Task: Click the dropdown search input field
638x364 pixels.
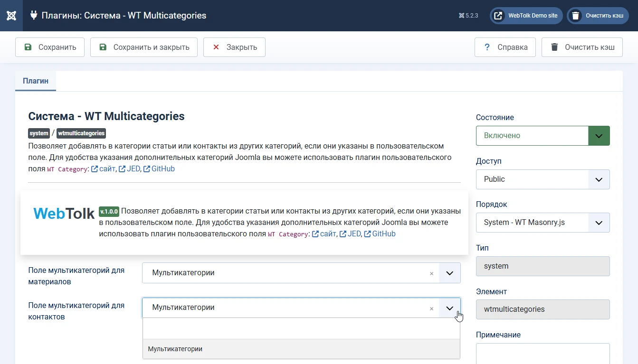Action: 301,328
